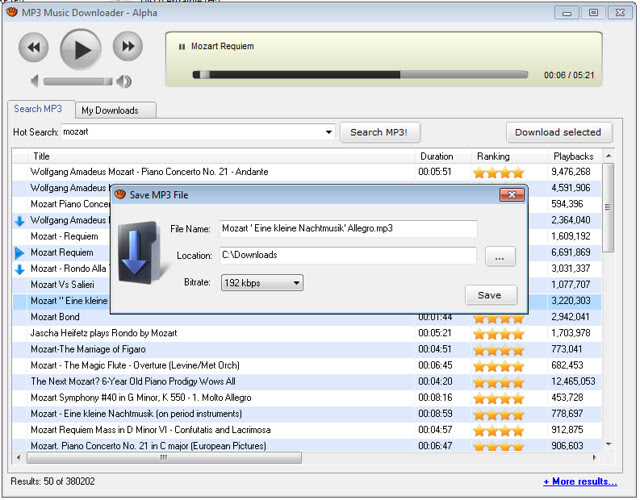Click the horizontal scrollbar right arrow
This screenshot has height=500, width=640.
pos(594,458)
